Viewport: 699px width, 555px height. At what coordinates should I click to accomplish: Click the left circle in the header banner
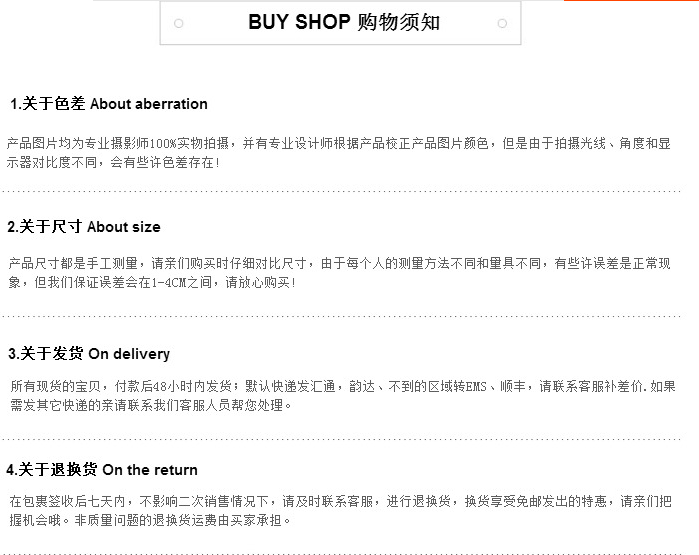(x=178, y=23)
